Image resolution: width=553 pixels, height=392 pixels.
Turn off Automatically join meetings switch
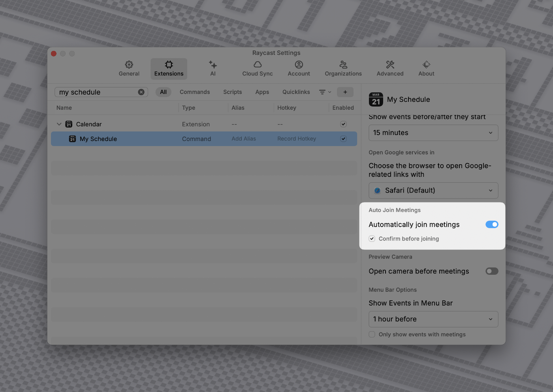click(x=492, y=225)
